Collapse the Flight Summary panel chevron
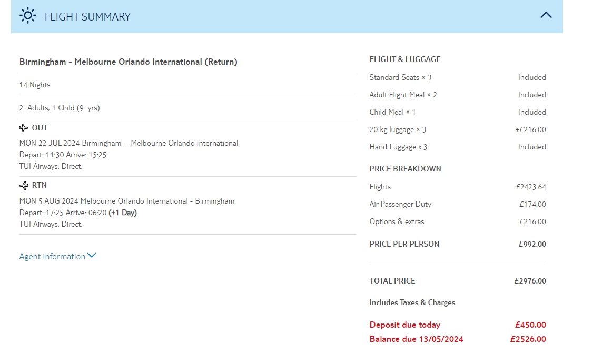Screen dimensions: 612x364 point(546,15)
